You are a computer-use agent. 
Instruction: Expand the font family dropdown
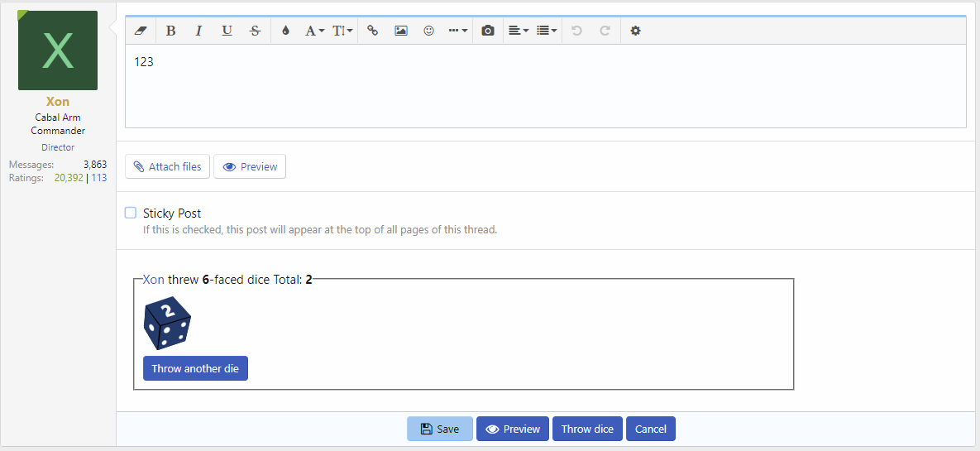coord(314,31)
